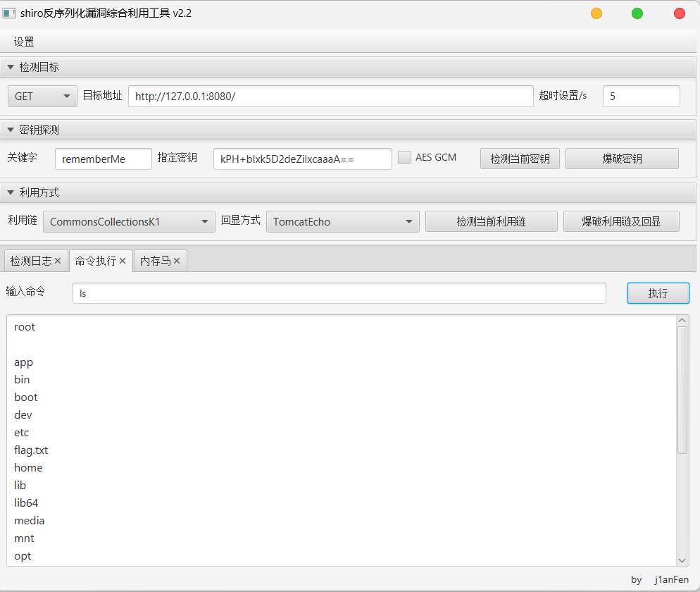This screenshot has width=700, height=592.
Task: Click the 输入命令 command input field
Action: [339, 293]
